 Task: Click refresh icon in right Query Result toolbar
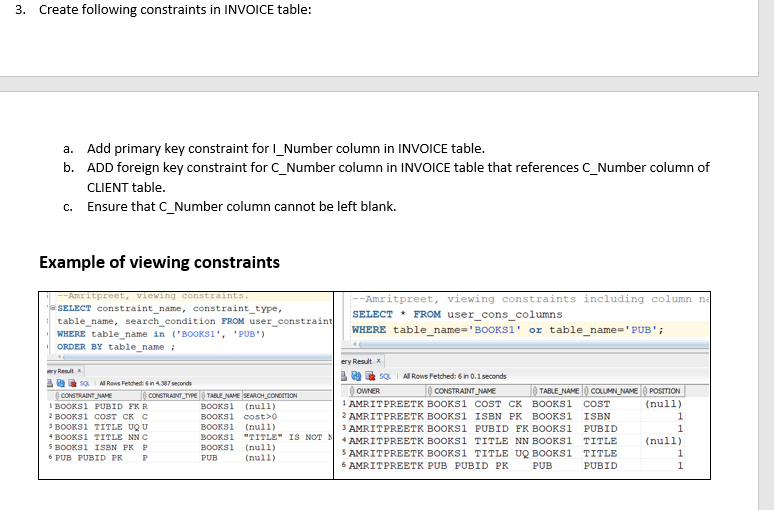pos(356,376)
